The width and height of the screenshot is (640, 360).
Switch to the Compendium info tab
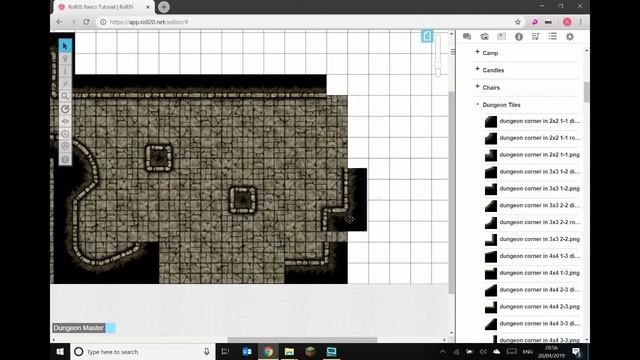click(x=519, y=37)
